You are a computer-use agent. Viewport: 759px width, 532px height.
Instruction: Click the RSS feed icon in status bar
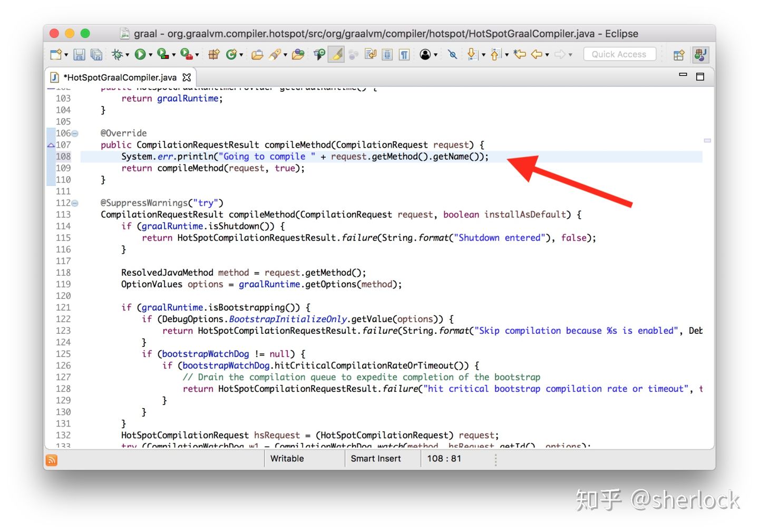52,460
